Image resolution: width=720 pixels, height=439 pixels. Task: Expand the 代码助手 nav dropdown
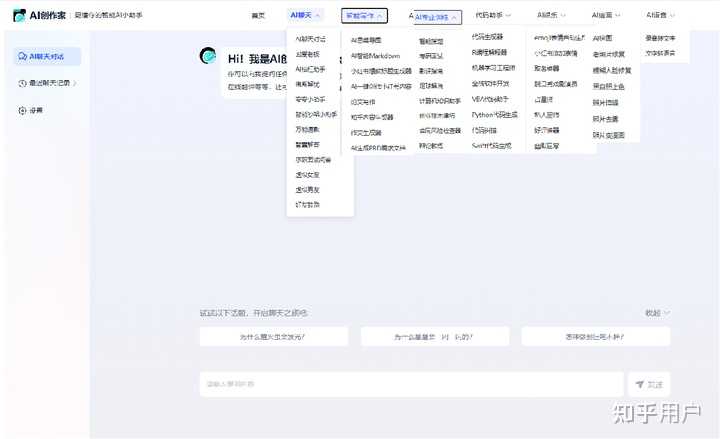tap(493, 15)
